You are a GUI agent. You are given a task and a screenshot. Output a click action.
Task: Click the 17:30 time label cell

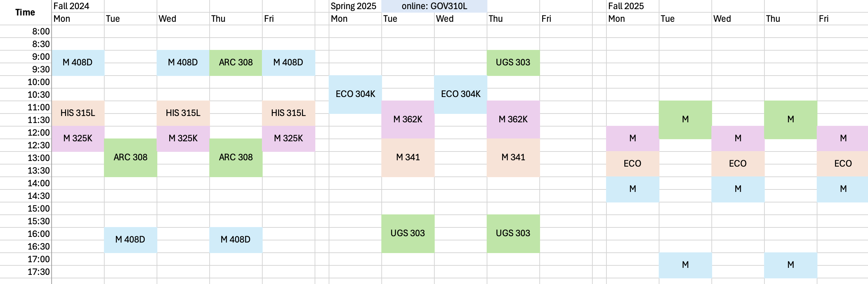tap(39, 272)
